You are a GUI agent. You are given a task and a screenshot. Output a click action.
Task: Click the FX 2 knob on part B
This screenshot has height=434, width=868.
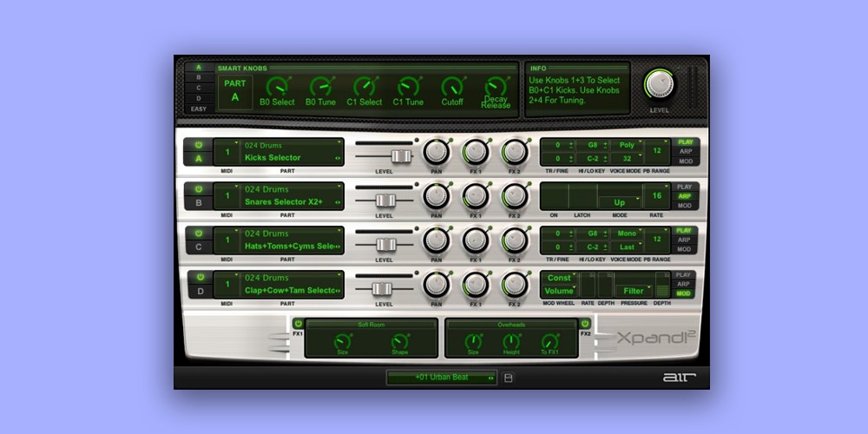515,196
